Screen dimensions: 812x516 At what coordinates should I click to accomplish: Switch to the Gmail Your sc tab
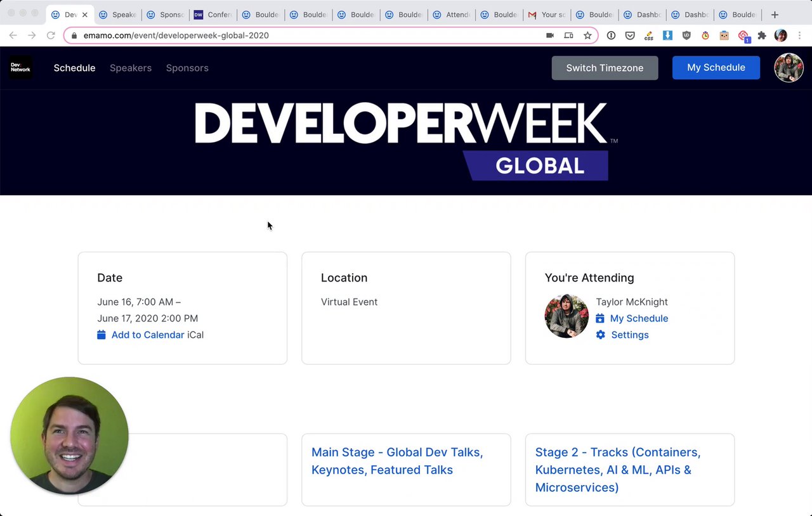[x=547, y=15]
